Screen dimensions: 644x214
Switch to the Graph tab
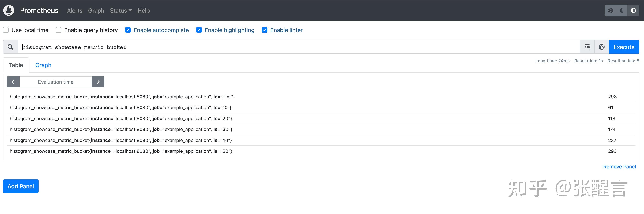[x=43, y=65]
